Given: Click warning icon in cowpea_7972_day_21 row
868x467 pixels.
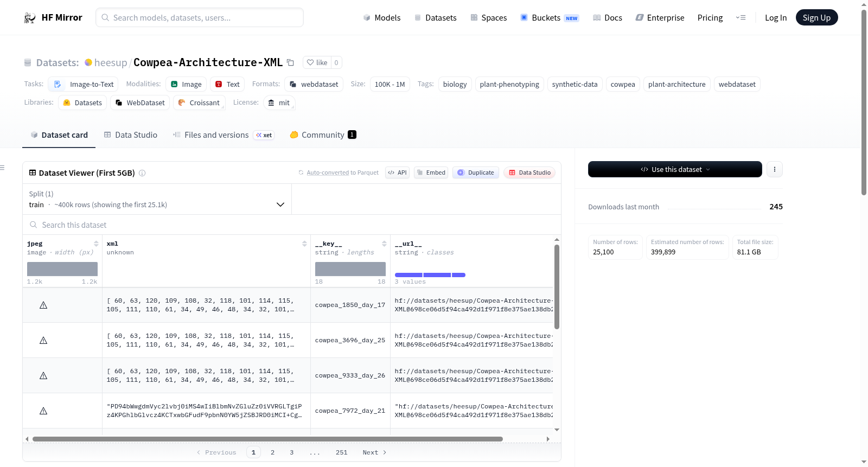Looking at the screenshot, I should coord(43,411).
